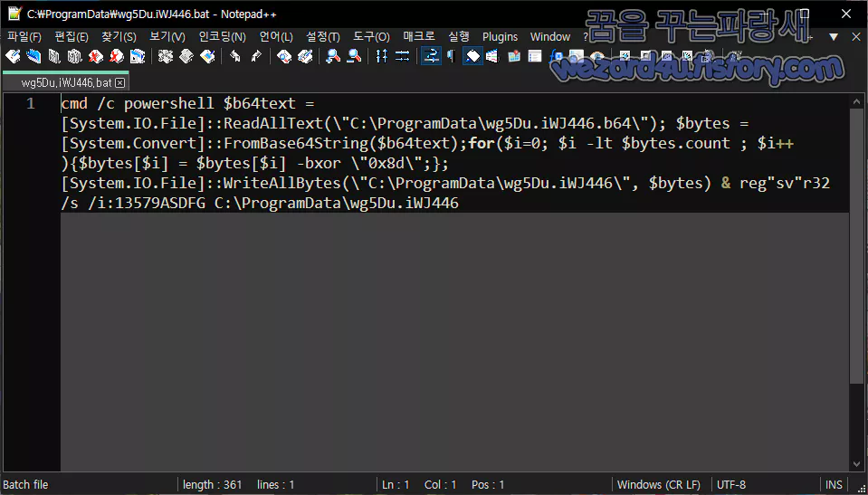Viewport: 868px width, 495px height.
Task: Toggle synchronized horizontal scrolling
Action: click(403, 56)
